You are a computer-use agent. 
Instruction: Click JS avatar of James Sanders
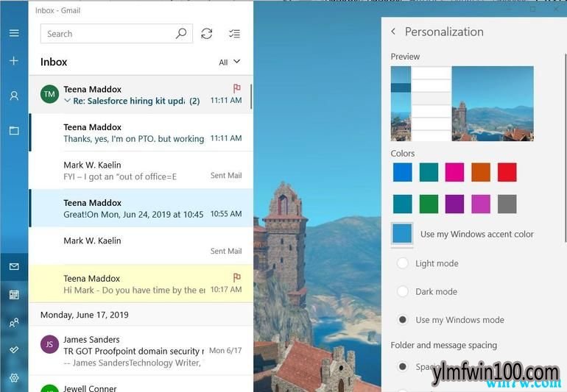point(49,344)
